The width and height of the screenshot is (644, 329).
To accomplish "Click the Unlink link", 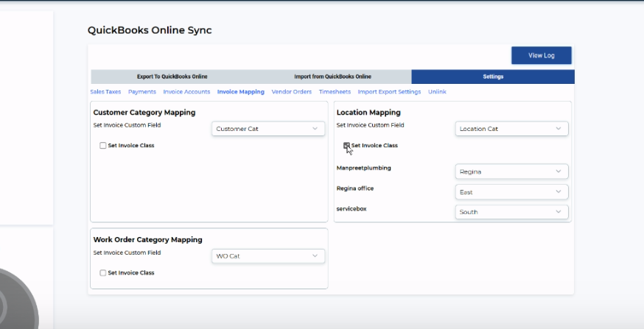I will pos(437,92).
